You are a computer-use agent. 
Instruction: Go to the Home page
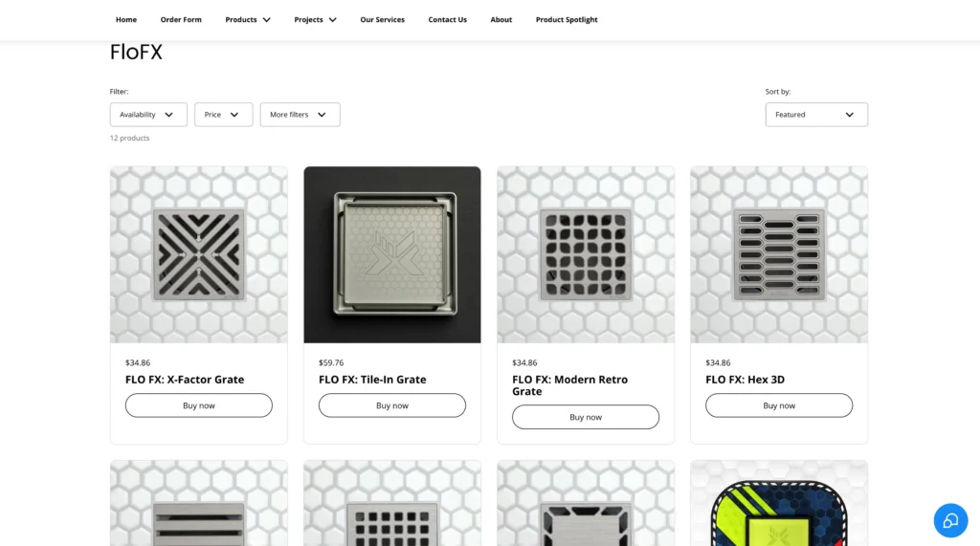pos(126,19)
